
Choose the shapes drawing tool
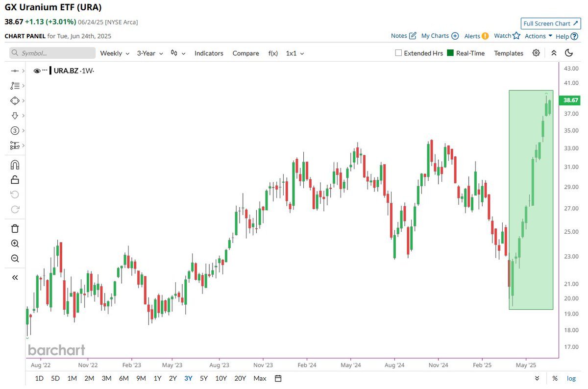tap(14, 100)
